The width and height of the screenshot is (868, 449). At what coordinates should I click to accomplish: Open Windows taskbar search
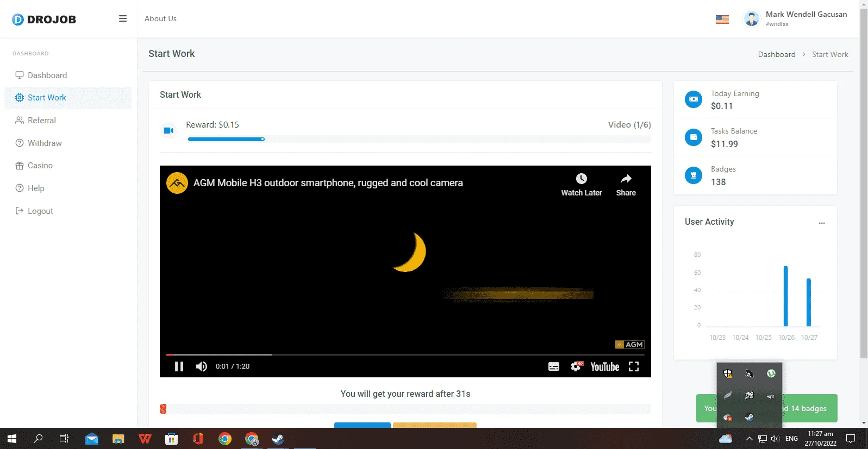(x=38, y=439)
